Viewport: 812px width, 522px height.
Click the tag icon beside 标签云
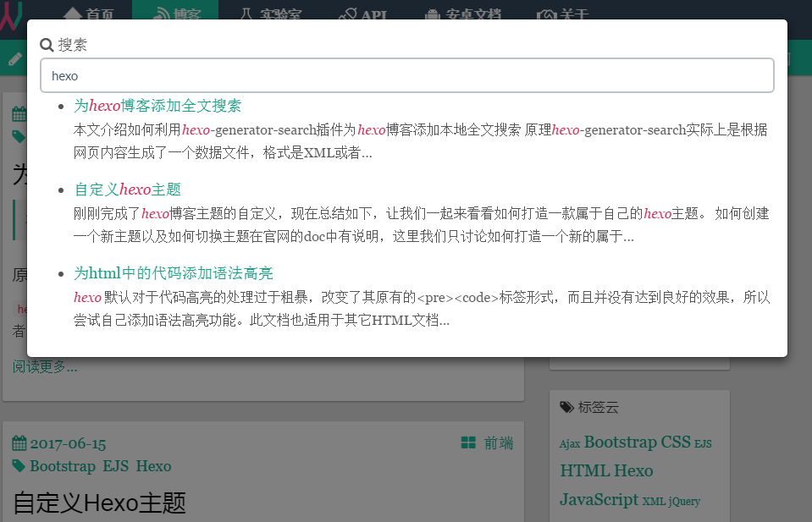coord(566,407)
